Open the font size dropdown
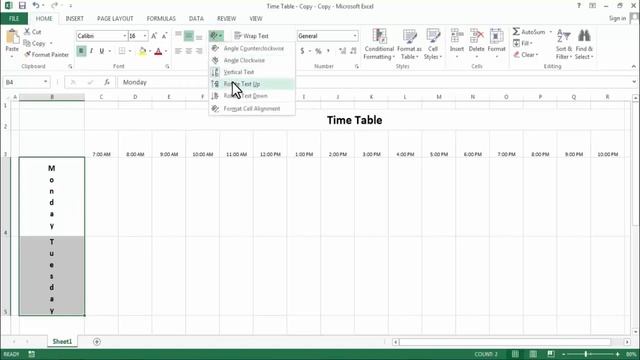The width and height of the screenshot is (640, 360). pyautogui.click(x=145, y=36)
